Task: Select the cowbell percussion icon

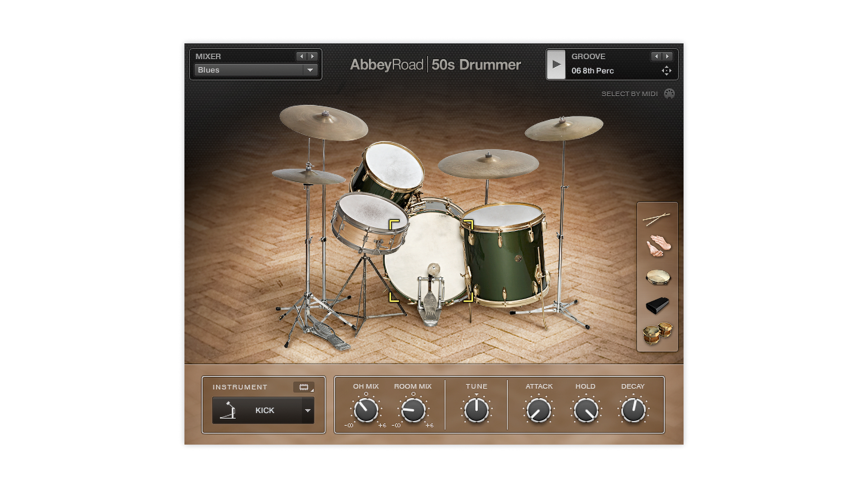Action: [x=657, y=305]
